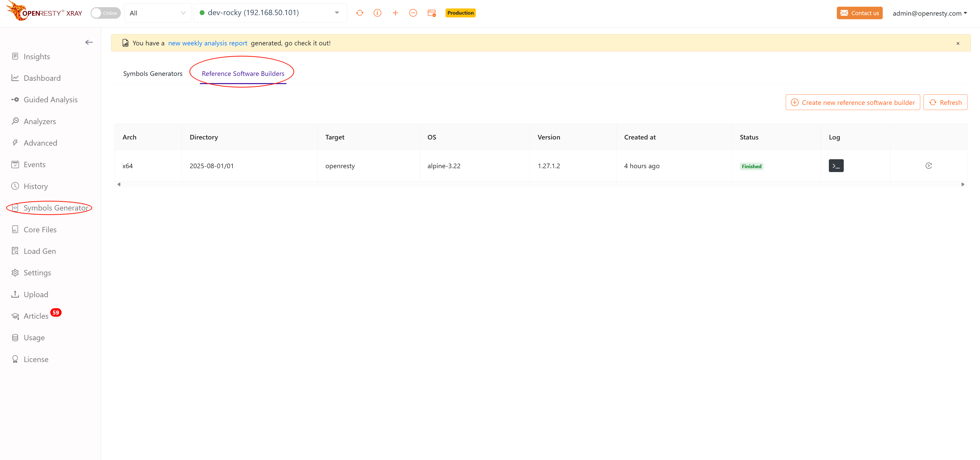The width and height of the screenshot is (980, 460).
Task: Click the 59 articles notification badge
Action: [56, 313]
